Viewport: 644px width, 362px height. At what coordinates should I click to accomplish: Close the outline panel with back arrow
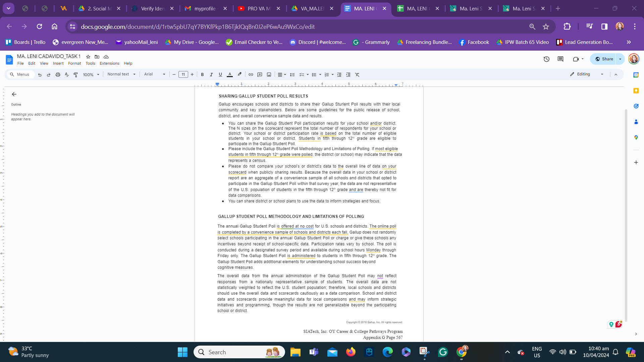[x=14, y=94]
